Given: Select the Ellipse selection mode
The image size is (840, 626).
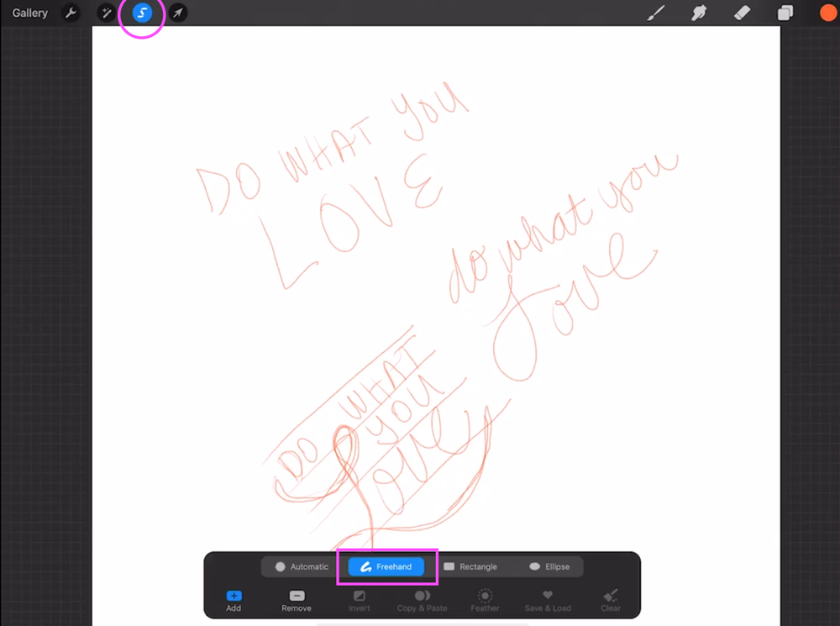Looking at the screenshot, I should point(550,566).
